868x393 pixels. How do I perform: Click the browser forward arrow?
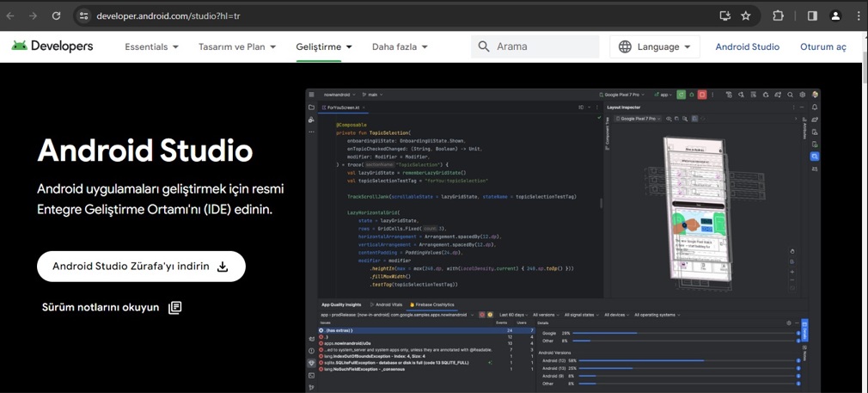(34, 15)
